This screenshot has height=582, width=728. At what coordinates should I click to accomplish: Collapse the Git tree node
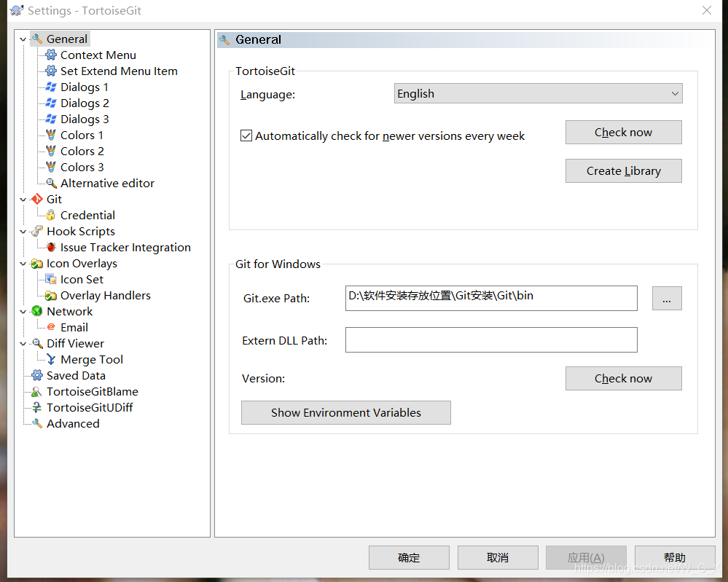tap(23, 200)
